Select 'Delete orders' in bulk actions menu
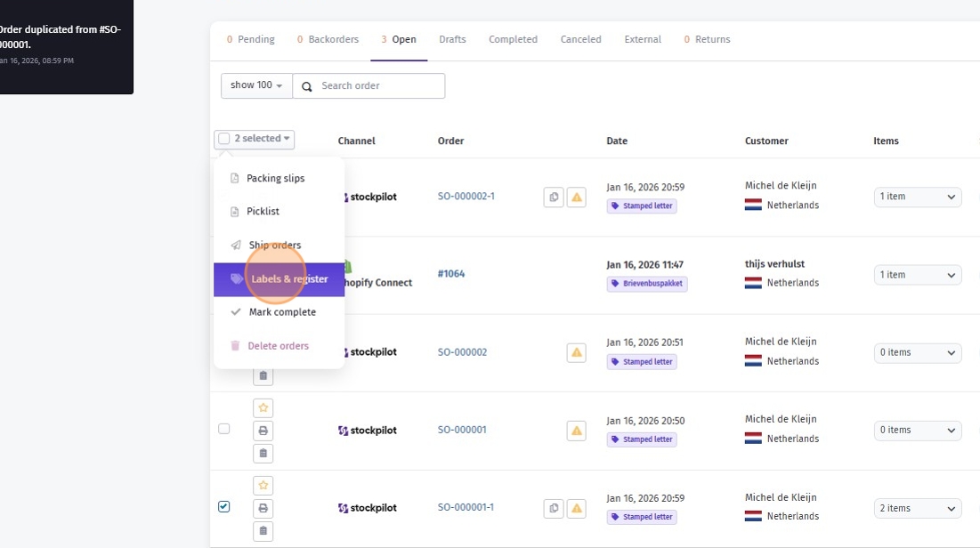This screenshot has height=548, width=980. point(278,346)
